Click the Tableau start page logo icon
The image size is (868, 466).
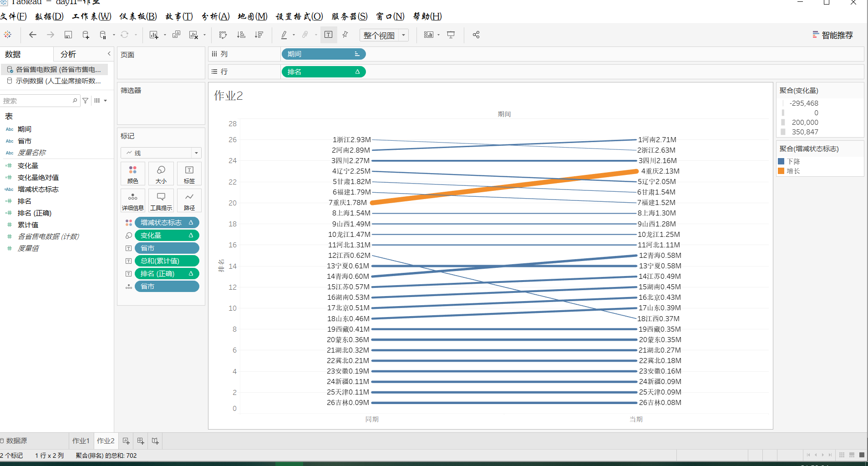(8, 35)
